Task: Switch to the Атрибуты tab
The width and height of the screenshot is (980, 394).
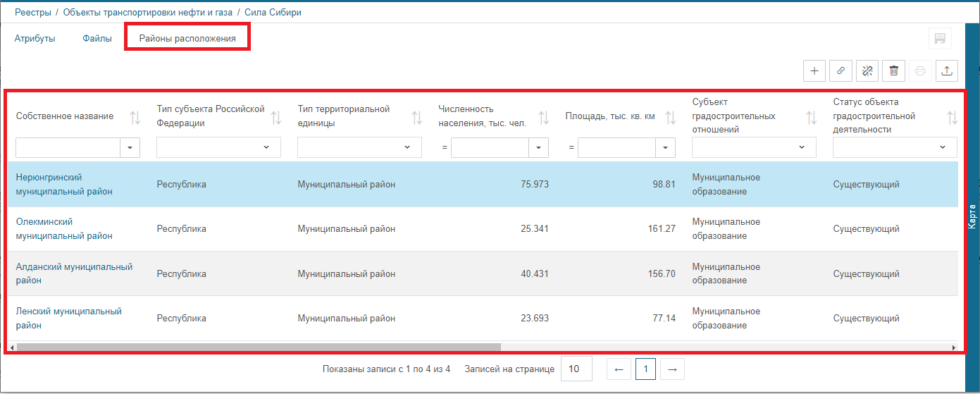Action: point(35,39)
